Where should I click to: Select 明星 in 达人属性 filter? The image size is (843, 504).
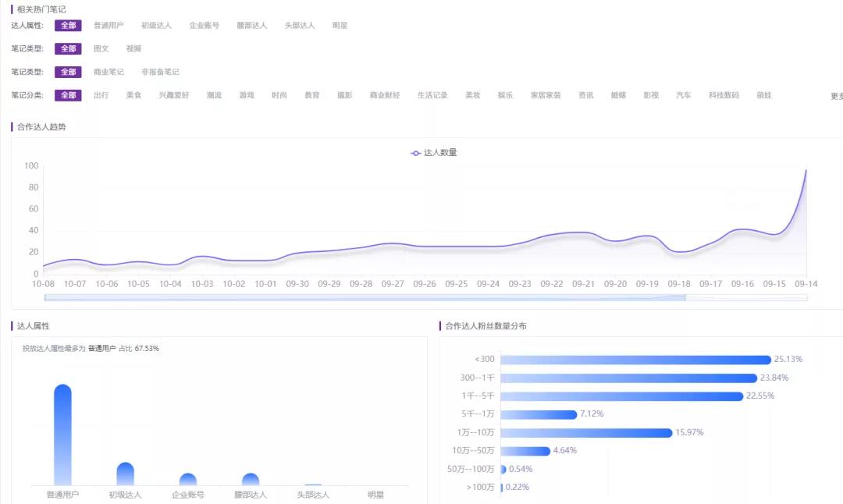tap(340, 25)
